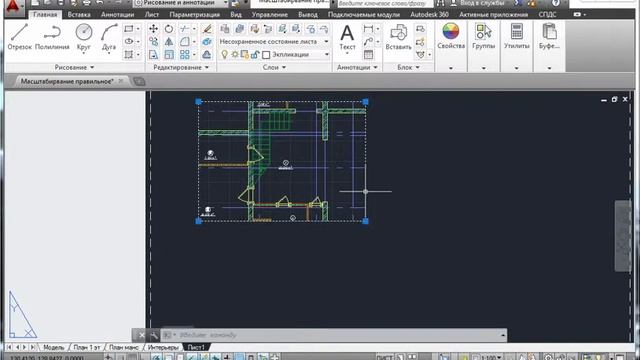This screenshot has width=640, height=360.
Task: Click the keyword search input field
Action: tap(384, 3)
